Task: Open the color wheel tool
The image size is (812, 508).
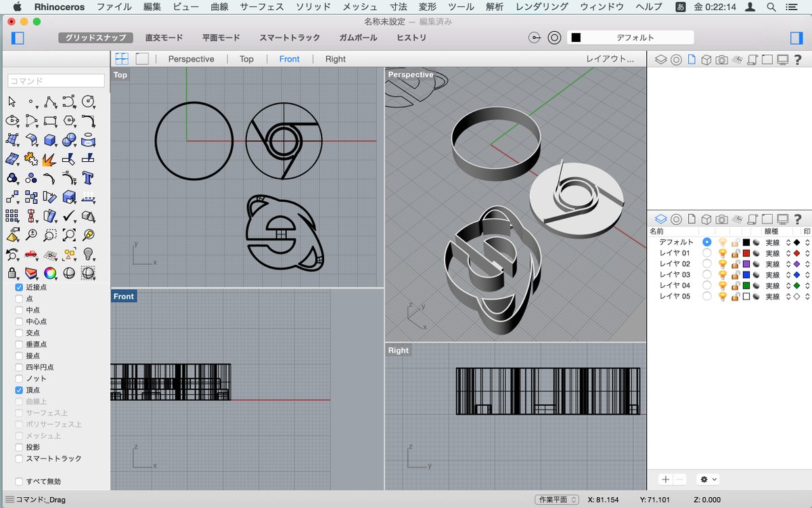Action: click(x=49, y=274)
